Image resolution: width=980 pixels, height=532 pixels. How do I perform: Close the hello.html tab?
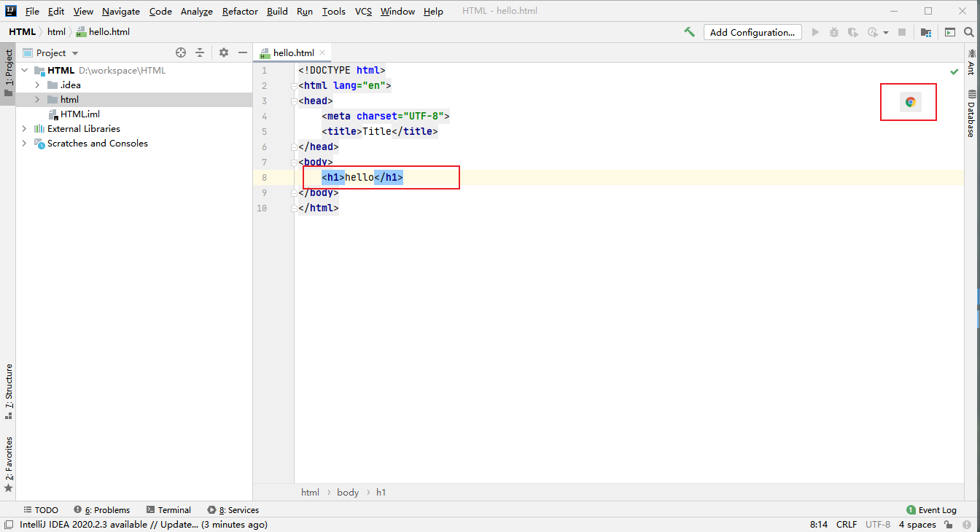pyautogui.click(x=322, y=52)
